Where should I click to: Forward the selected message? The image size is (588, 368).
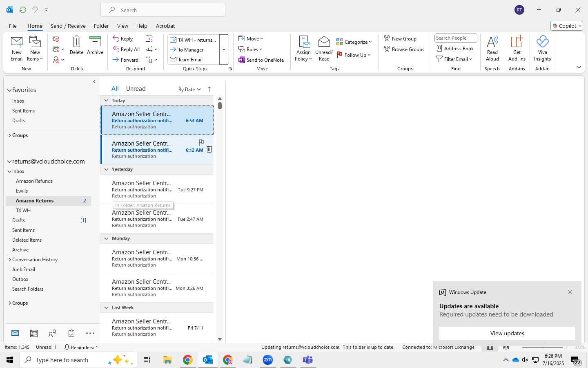(126, 60)
